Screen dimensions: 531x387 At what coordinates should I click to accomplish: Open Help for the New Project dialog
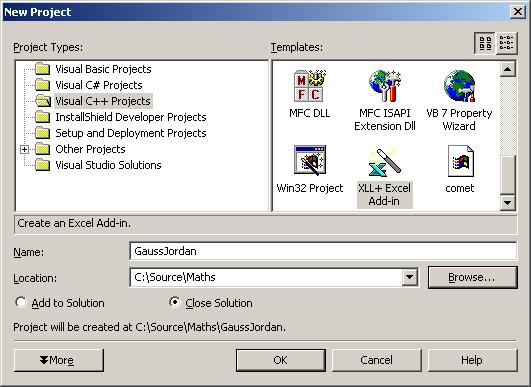(x=473, y=360)
